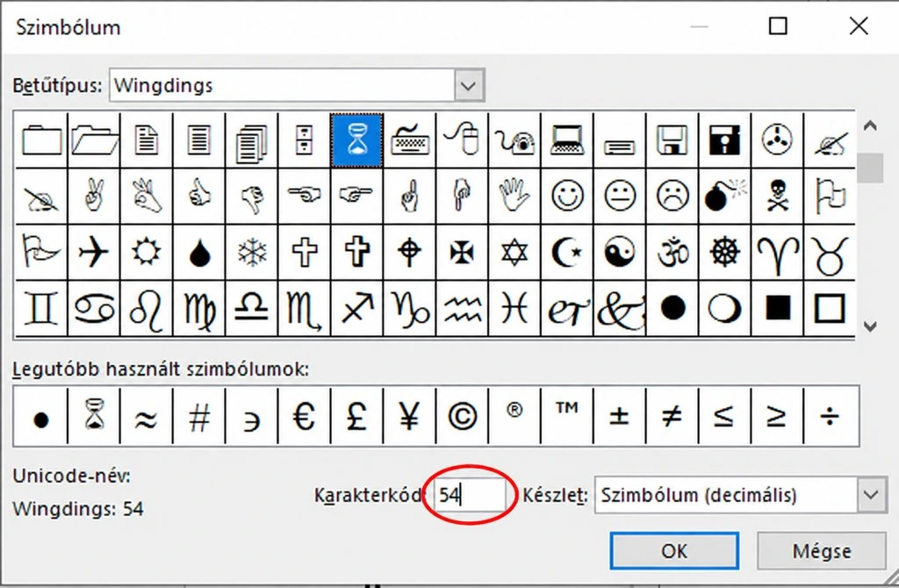Choose the Star of David symbol
The image size is (899, 588).
click(x=514, y=252)
